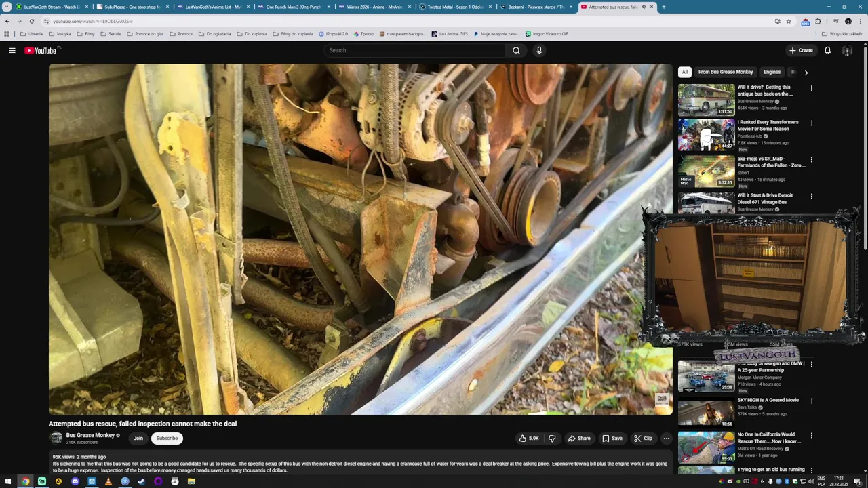The image size is (868, 488).
Task: Close the SubsPlease tab
Action: click(x=167, y=7)
